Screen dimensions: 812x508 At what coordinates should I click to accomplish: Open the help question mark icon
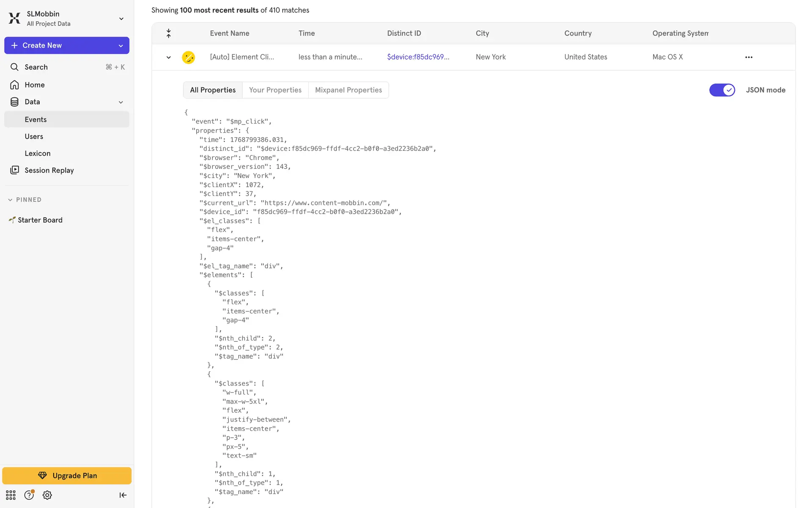coord(29,495)
